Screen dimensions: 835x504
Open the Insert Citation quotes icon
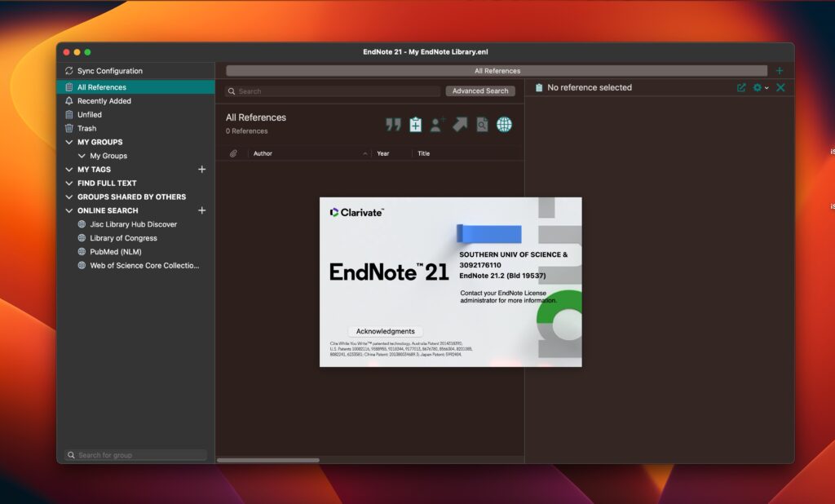coord(393,125)
